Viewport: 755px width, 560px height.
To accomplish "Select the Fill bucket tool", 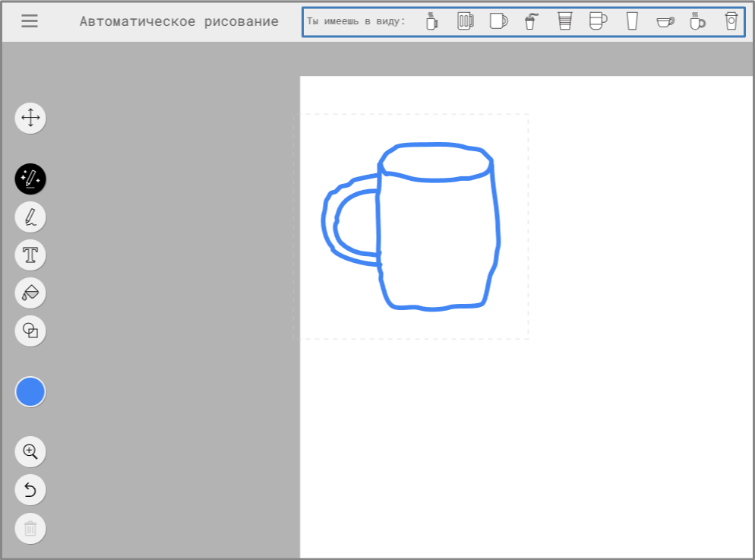I will coord(30,293).
